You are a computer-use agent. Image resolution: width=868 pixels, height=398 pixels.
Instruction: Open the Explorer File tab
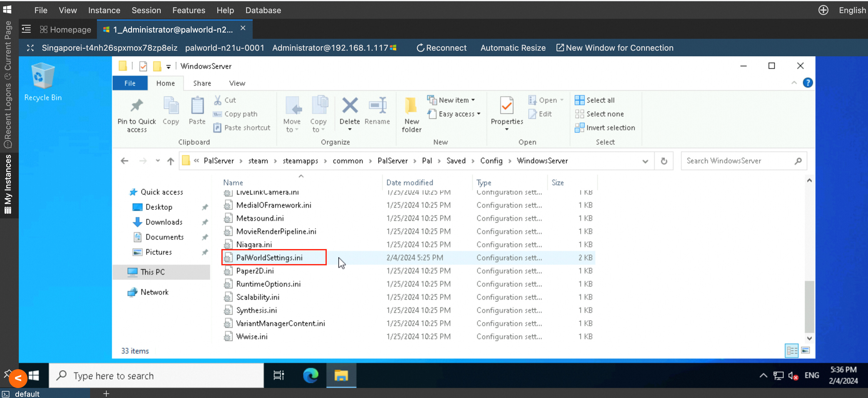click(130, 83)
